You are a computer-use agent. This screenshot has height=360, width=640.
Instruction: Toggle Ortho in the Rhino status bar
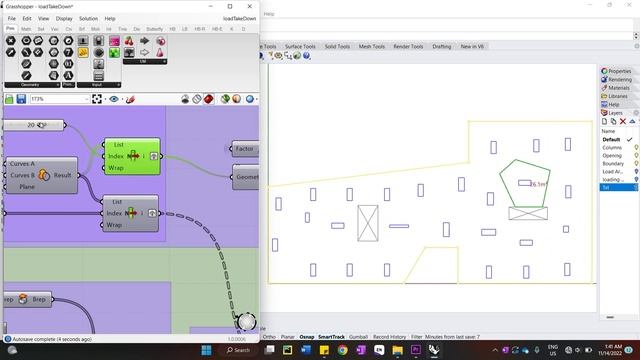point(269,337)
